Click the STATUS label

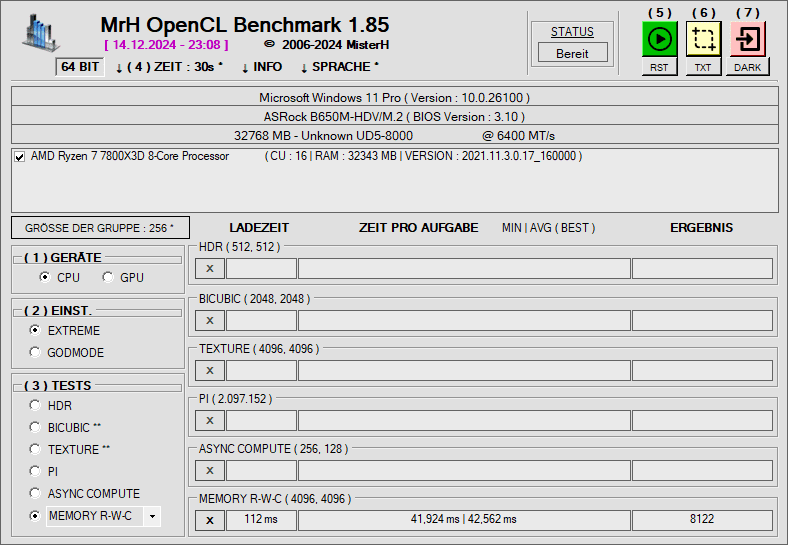(x=572, y=32)
